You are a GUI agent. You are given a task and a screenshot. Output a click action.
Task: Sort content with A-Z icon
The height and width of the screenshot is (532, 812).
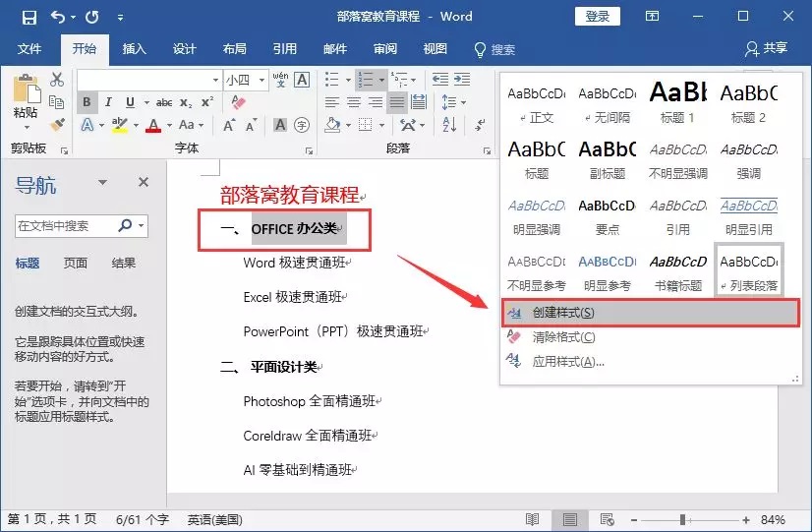[449, 125]
